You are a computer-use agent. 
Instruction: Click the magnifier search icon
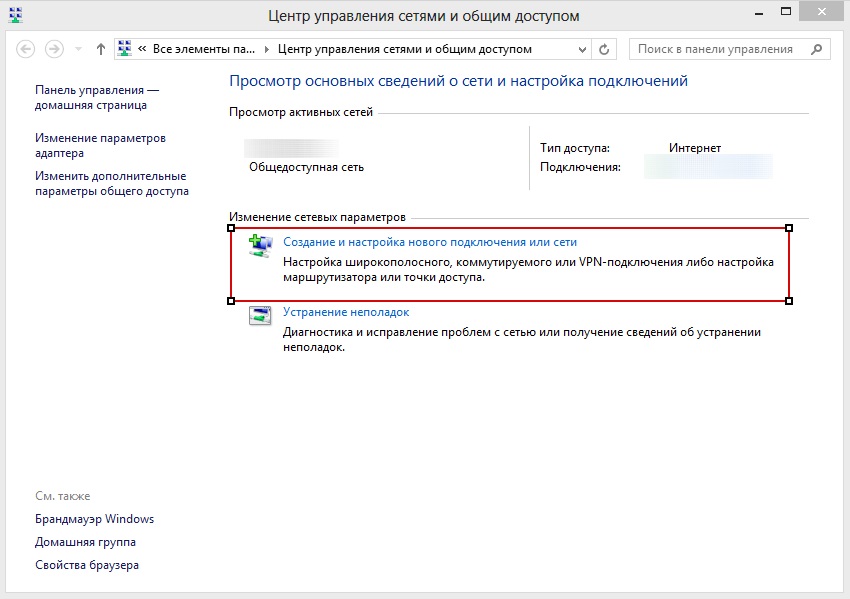point(816,49)
